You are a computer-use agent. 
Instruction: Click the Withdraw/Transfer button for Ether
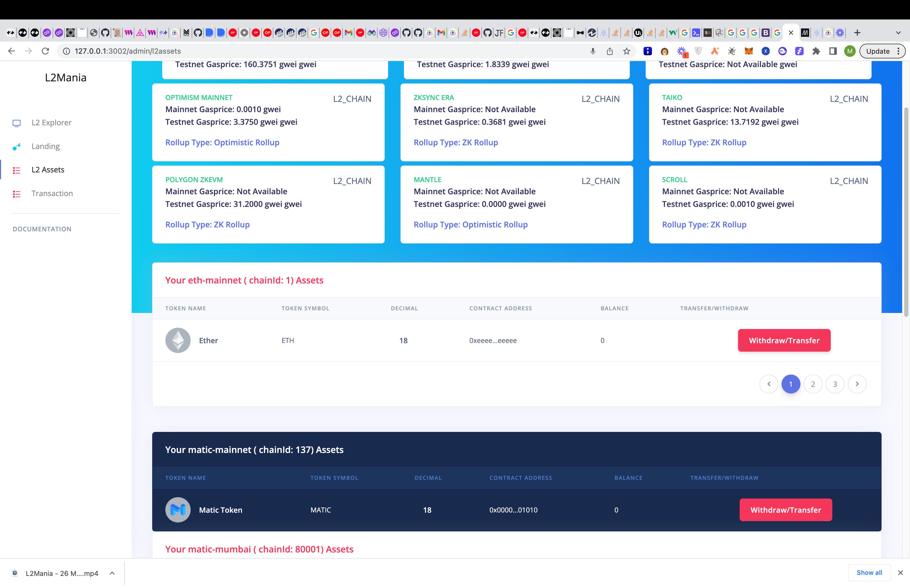(x=785, y=340)
